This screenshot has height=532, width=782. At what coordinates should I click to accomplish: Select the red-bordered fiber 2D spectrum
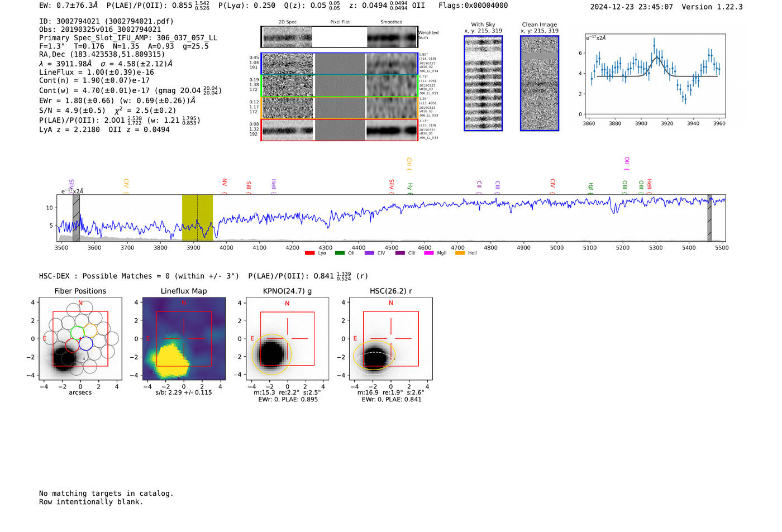coord(340,130)
